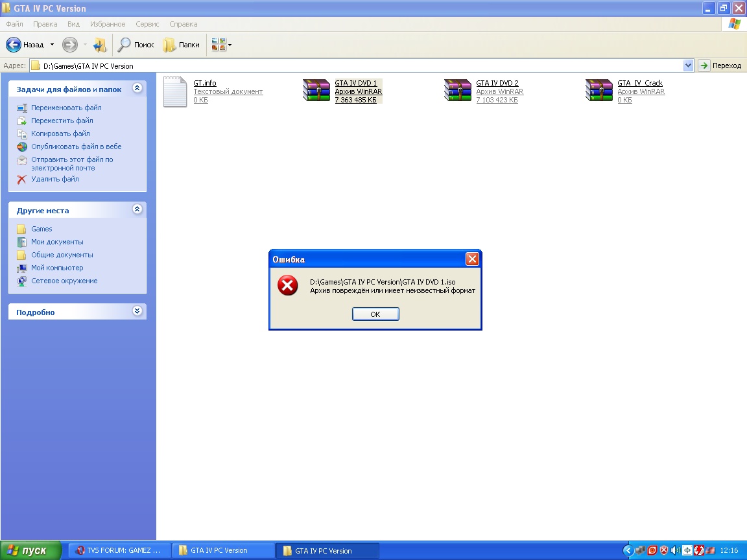Viewport: 747px width, 560px height.
Task: Click the Удалить файл link
Action: (x=54, y=179)
